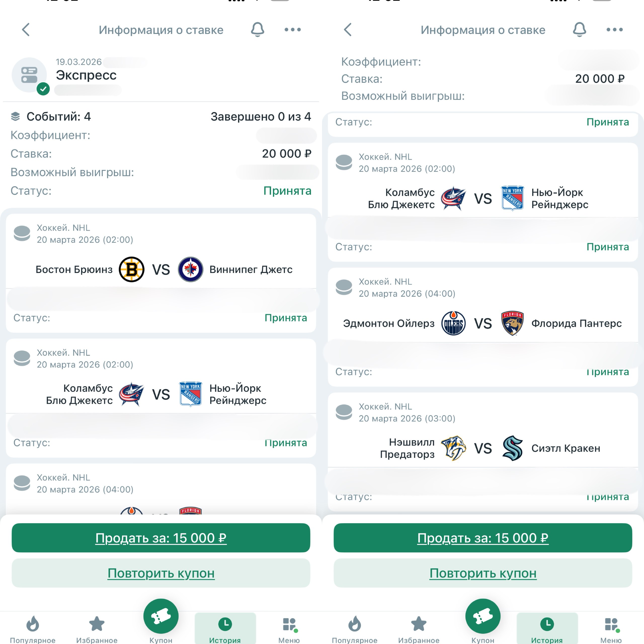Open Меню tab on right screen
The width and height of the screenshot is (644, 644).
[x=611, y=629]
